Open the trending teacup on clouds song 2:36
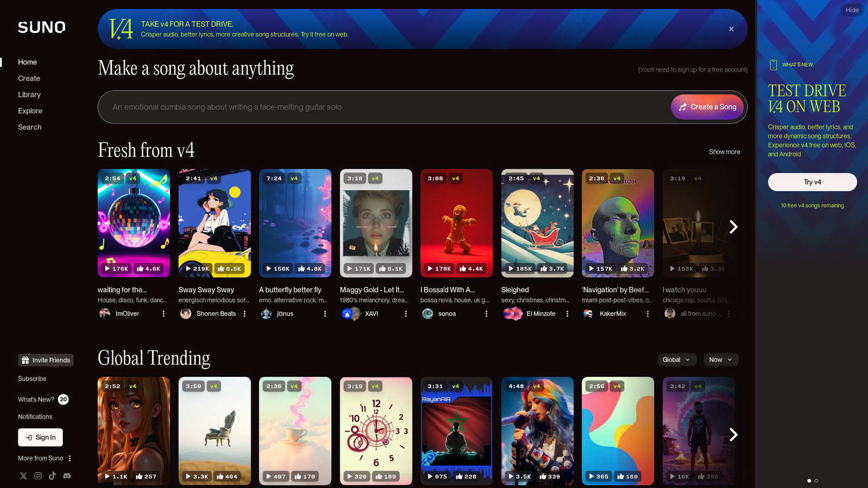 coord(295,431)
